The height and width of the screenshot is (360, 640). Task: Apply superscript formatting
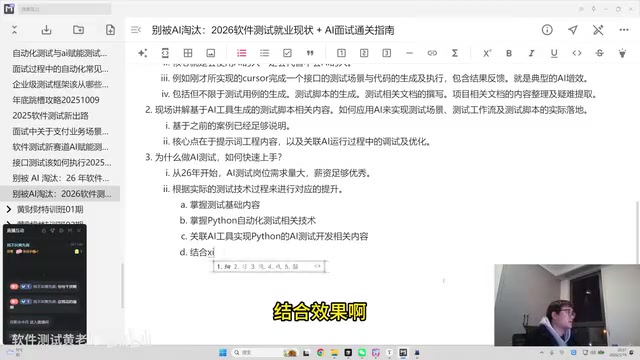487,53
